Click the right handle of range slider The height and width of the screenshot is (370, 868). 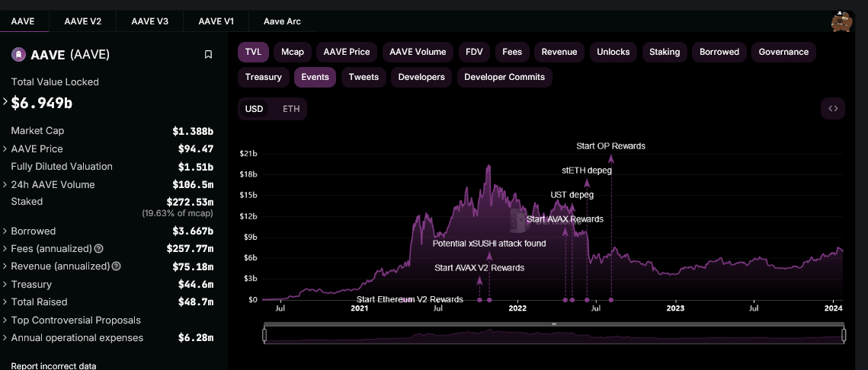coord(844,335)
